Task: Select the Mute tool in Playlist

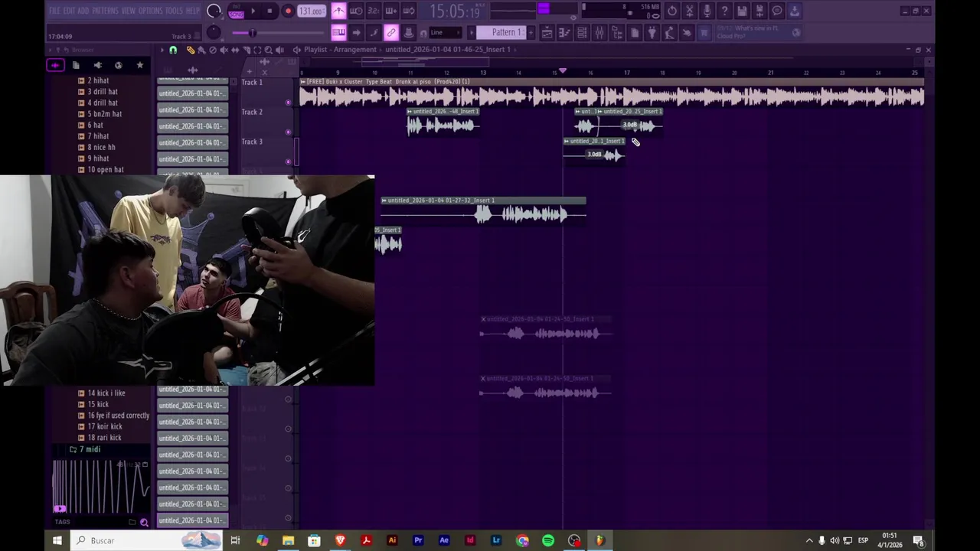Action: pos(224,50)
